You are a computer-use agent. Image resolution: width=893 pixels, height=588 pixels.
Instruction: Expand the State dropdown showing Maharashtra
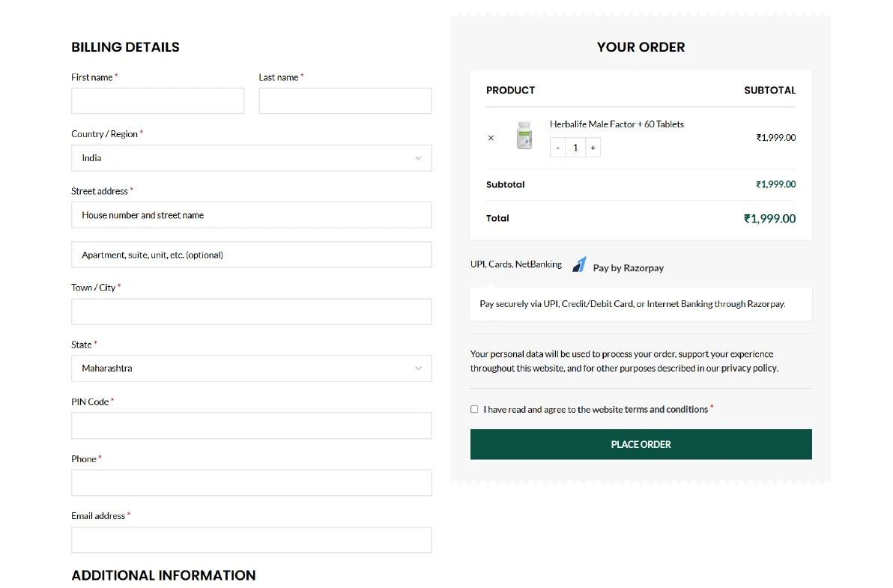click(x=252, y=369)
